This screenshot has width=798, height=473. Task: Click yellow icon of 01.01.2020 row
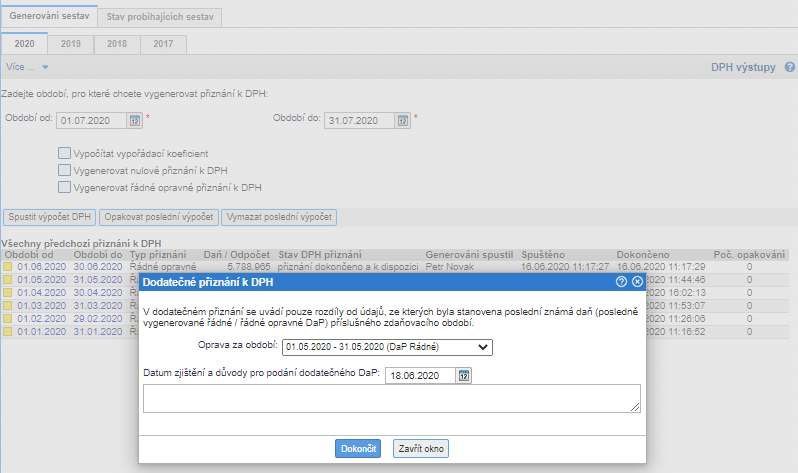pos(7,332)
